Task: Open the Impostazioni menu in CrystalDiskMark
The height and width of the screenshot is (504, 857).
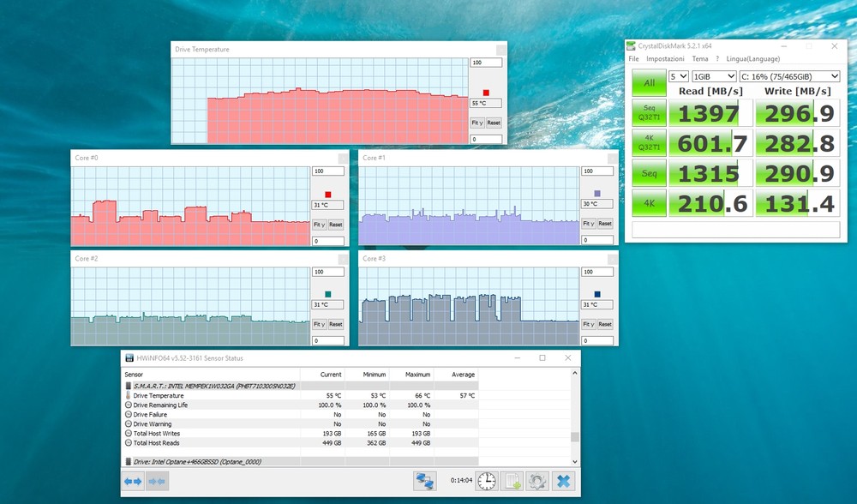Action: point(665,59)
